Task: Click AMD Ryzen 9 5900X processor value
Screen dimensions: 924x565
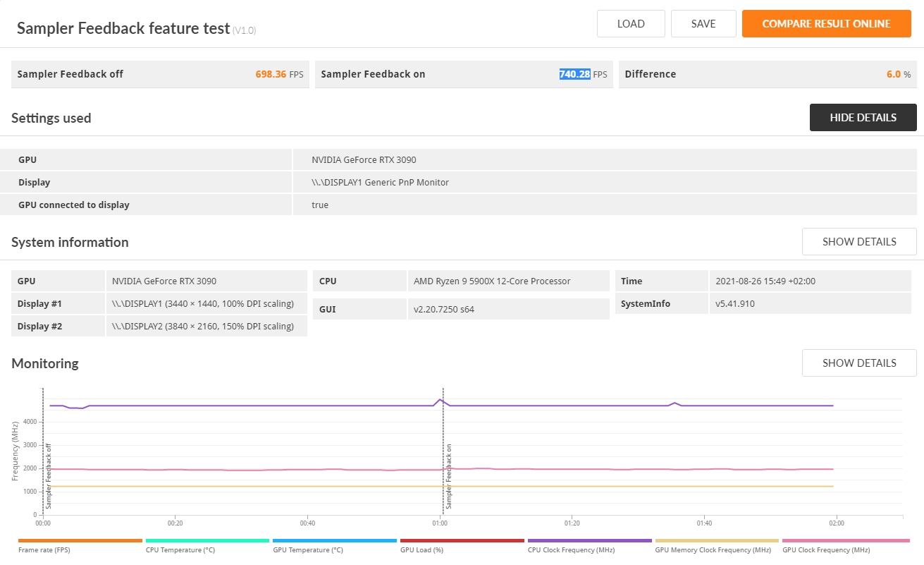Action: [x=492, y=281]
